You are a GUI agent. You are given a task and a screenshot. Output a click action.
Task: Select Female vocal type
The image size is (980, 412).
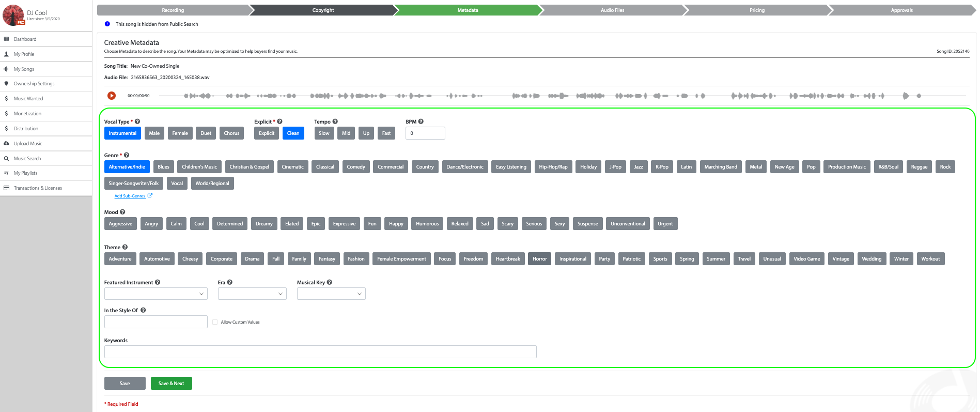180,133
